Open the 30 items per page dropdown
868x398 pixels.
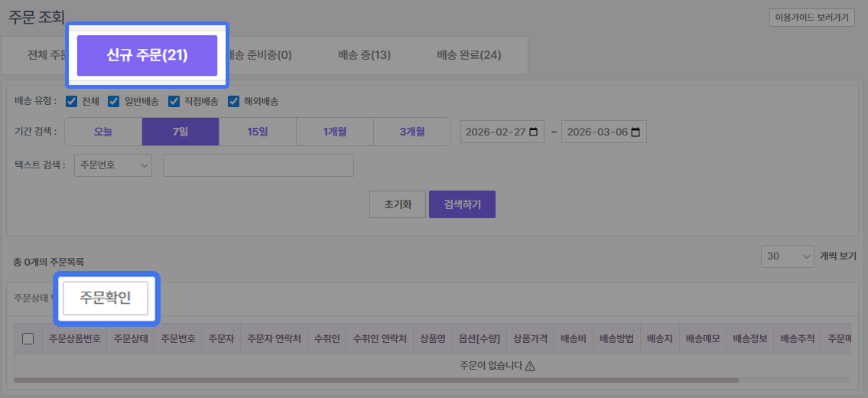pyautogui.click(x=787, y=256)
